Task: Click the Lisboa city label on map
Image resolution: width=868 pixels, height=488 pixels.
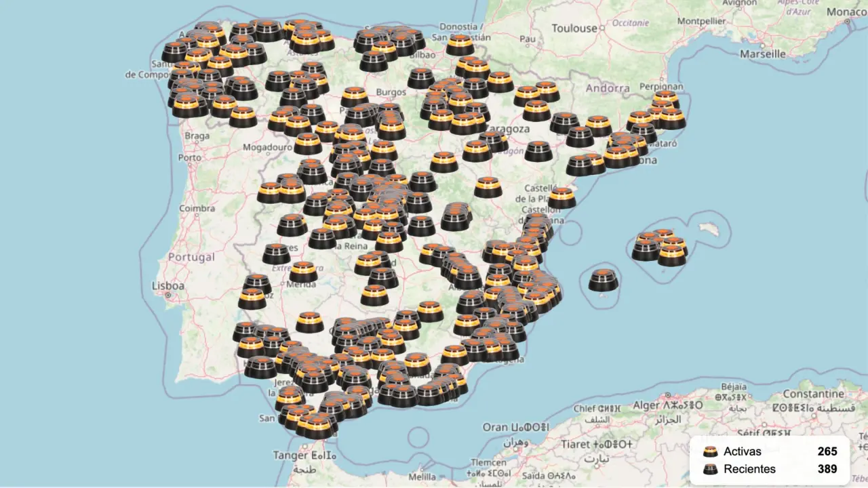Action: (x=168, y=285)
